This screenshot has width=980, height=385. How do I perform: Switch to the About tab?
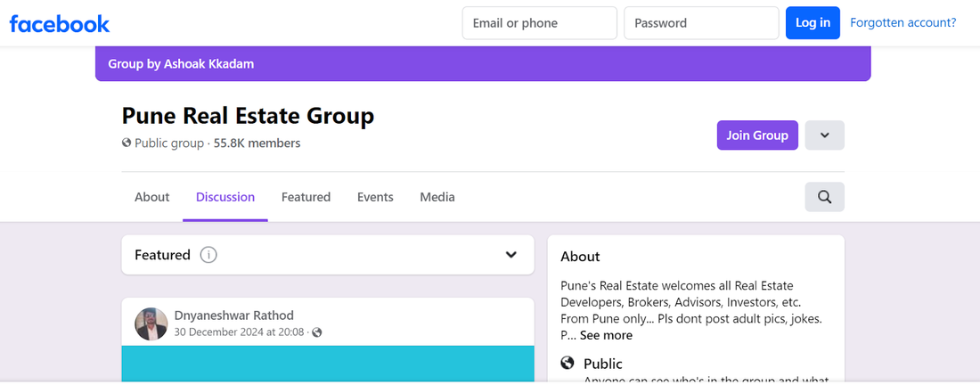(151, 197)
